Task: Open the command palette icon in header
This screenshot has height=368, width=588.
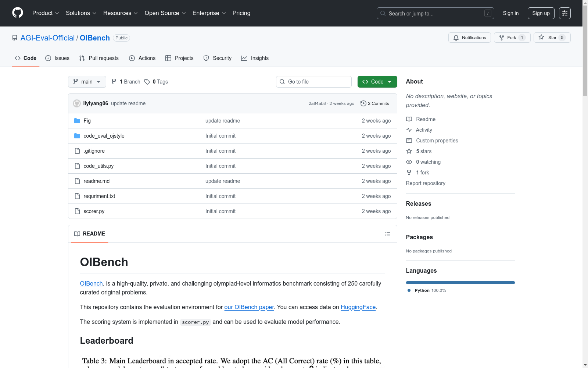Action: (x=564, y=13)
